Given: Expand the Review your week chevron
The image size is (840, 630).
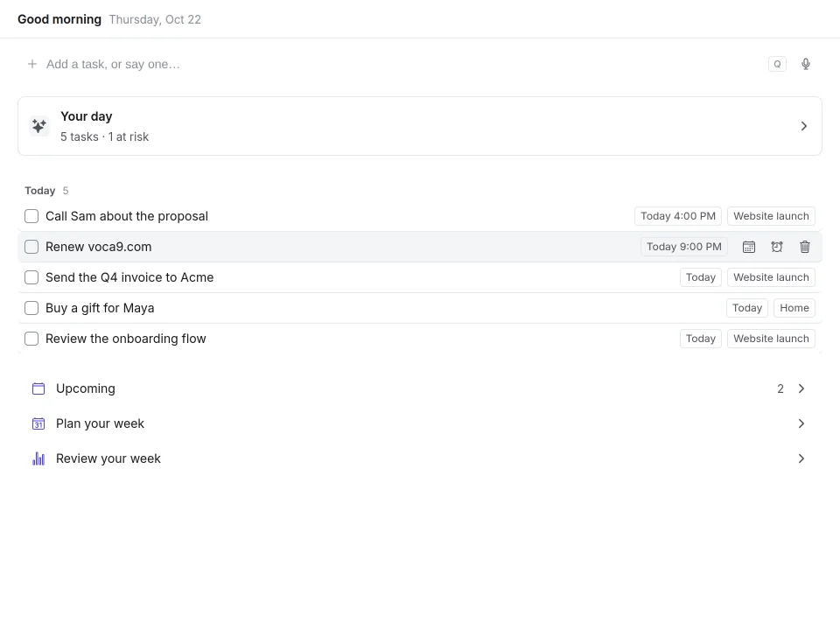Looking at the screenshot, I should click(x=801, y=458).
